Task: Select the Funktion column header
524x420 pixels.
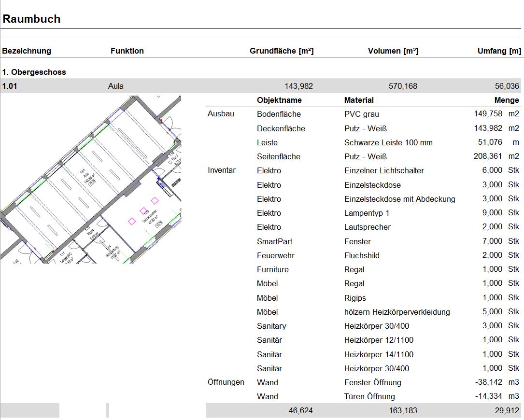Action: pos(127,51)
